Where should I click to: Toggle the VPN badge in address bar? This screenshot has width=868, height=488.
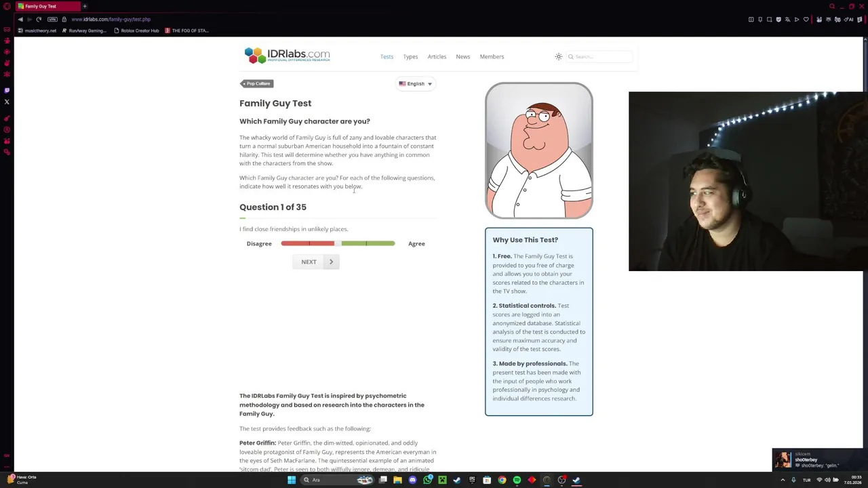pyautogui.click(x=52, y=19)
